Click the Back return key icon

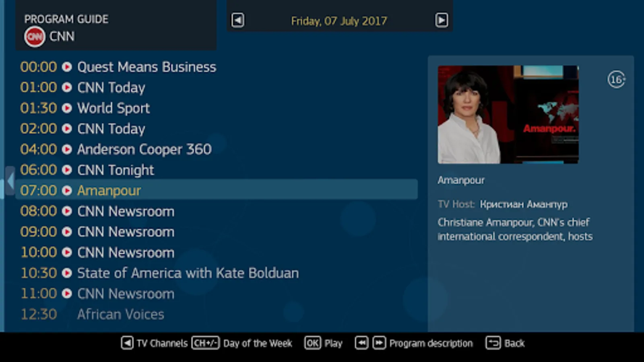[493, 343]
